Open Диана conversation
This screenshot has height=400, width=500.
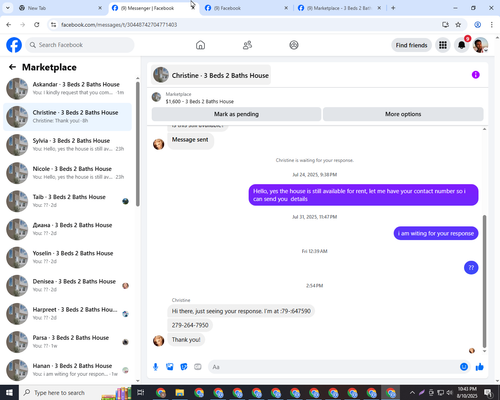point(68,229)
